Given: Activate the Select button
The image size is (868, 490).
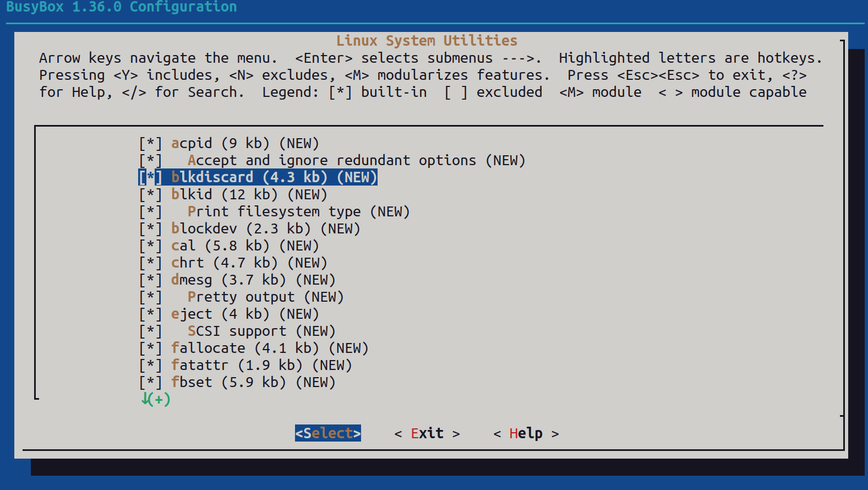Looking at the screenshot, I should [328, 433].
